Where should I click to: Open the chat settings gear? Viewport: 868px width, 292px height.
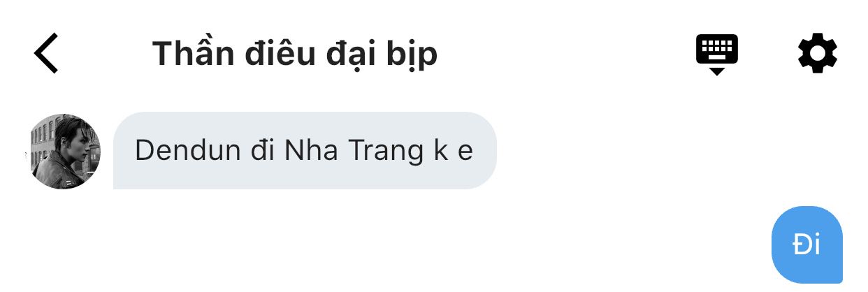[817, 53]
